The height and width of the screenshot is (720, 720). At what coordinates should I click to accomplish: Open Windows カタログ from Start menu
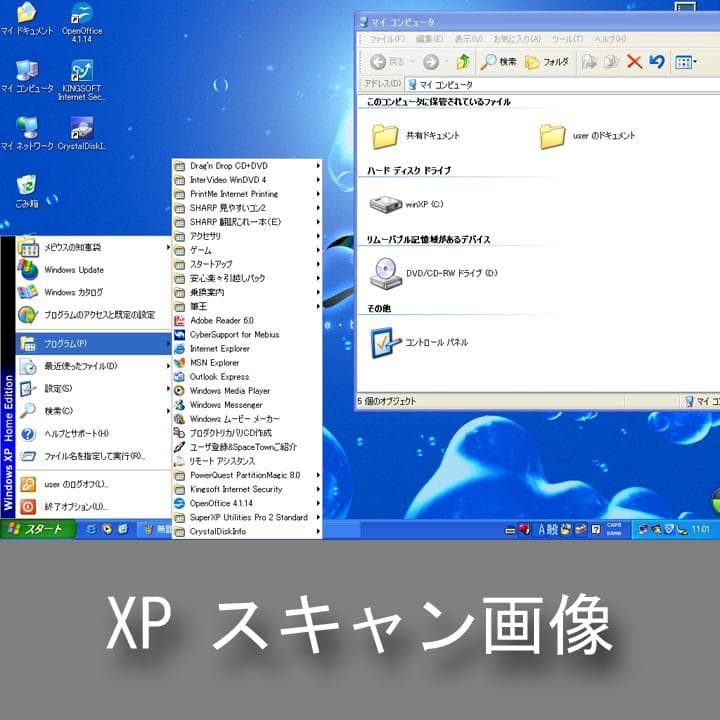tap(94, 292)
